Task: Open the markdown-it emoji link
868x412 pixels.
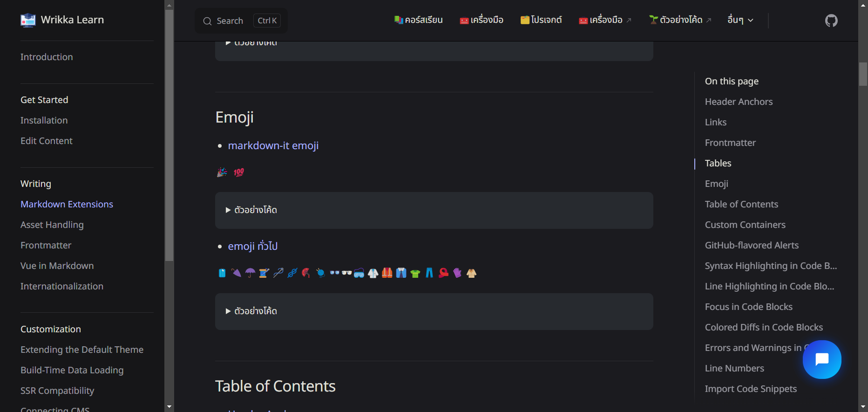Action: [273, 146]
